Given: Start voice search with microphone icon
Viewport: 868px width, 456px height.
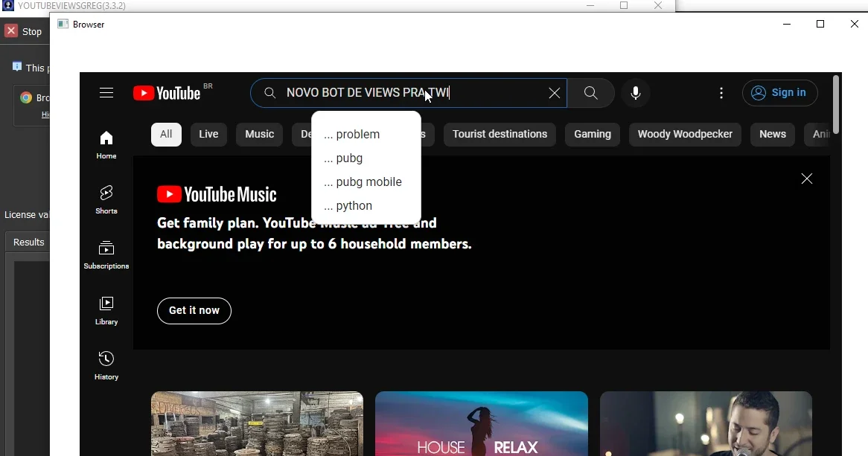Looking at the screenshot, I should (x=636, y=93).
